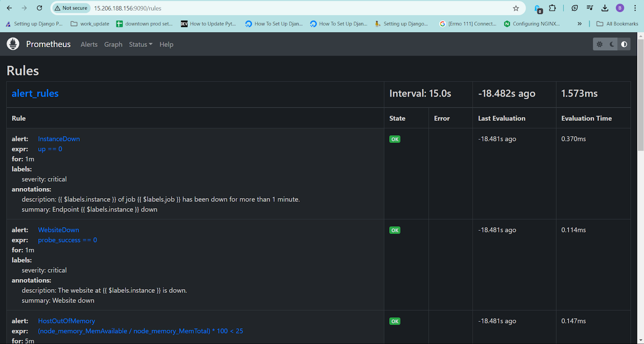Open the All Bookmarks folder
This screenshot has width=644, height=344.
tap(617, 24)
